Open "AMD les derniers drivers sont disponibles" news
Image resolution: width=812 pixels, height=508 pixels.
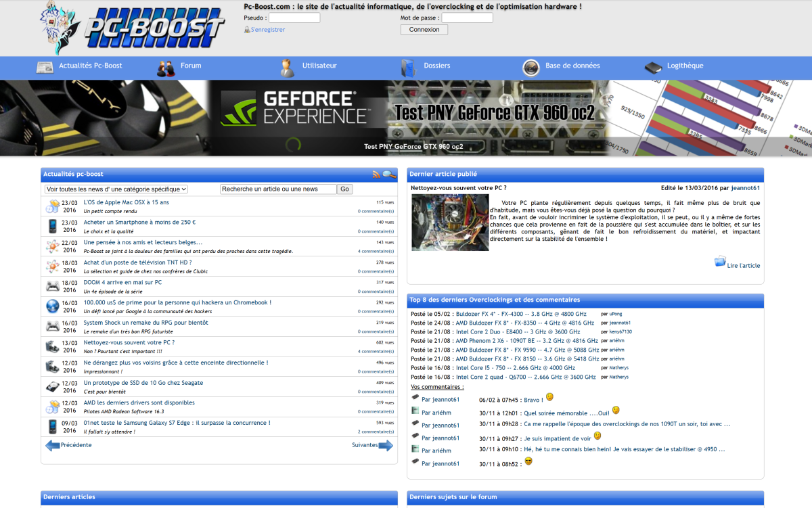139,402
